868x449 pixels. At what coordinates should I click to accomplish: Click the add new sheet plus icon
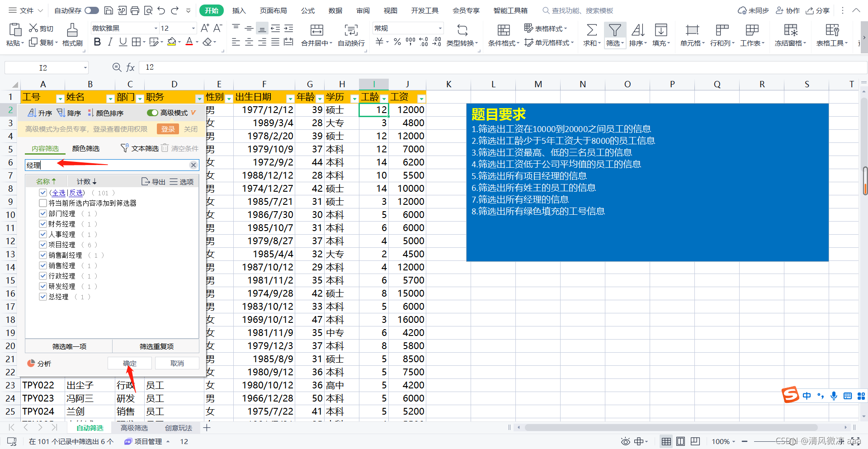207,428
